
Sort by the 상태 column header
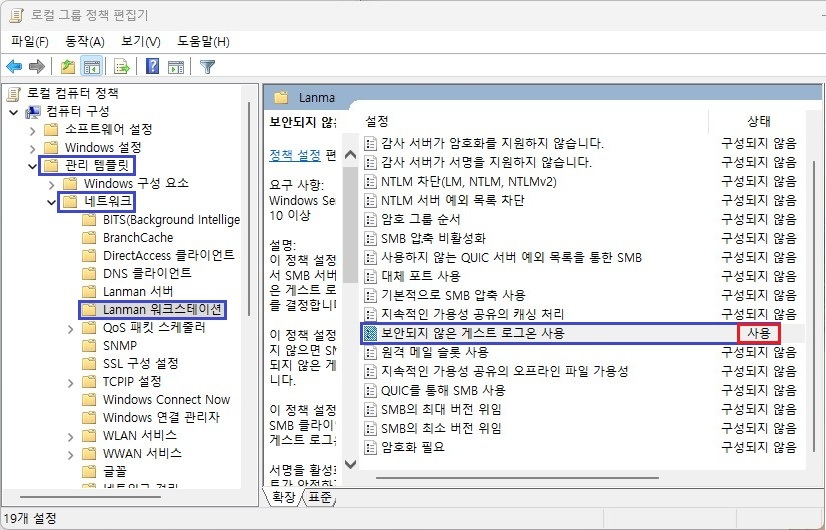759,121
